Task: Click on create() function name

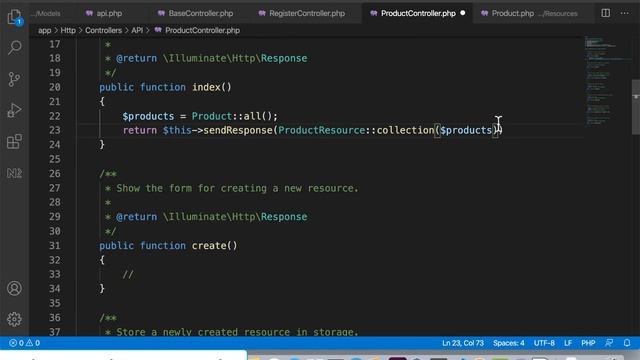Action: [209, 245]
